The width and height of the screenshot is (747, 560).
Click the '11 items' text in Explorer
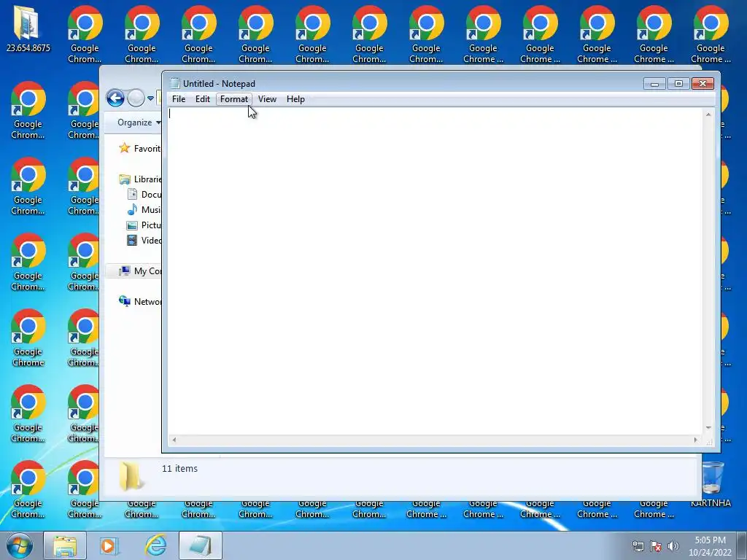click(179, 469)
